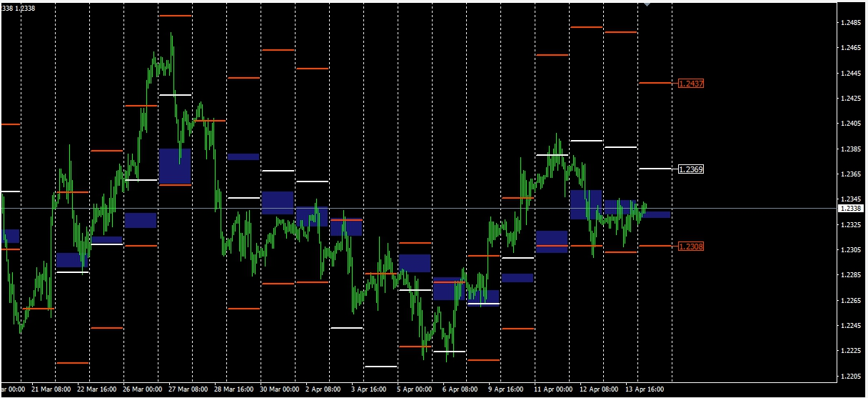Click the 21 Mar 08:00 time label
The height and width of the screenshot is (398, 868).
50,389
